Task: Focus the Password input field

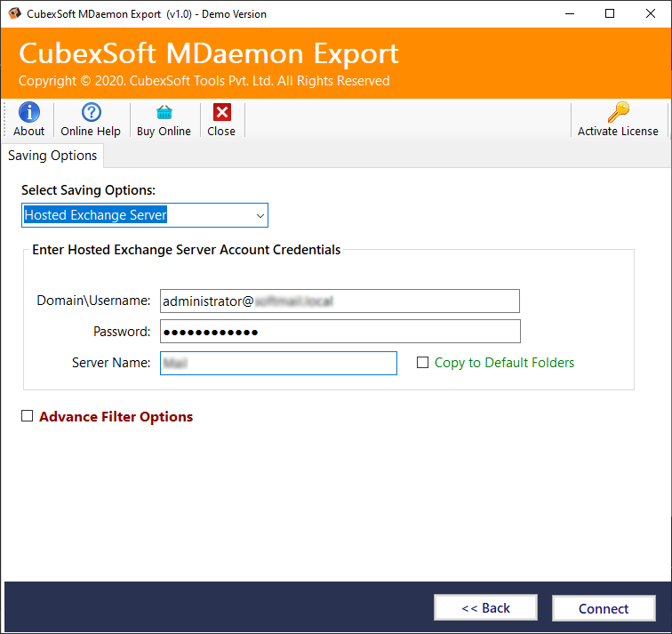Action: (340, 332)
